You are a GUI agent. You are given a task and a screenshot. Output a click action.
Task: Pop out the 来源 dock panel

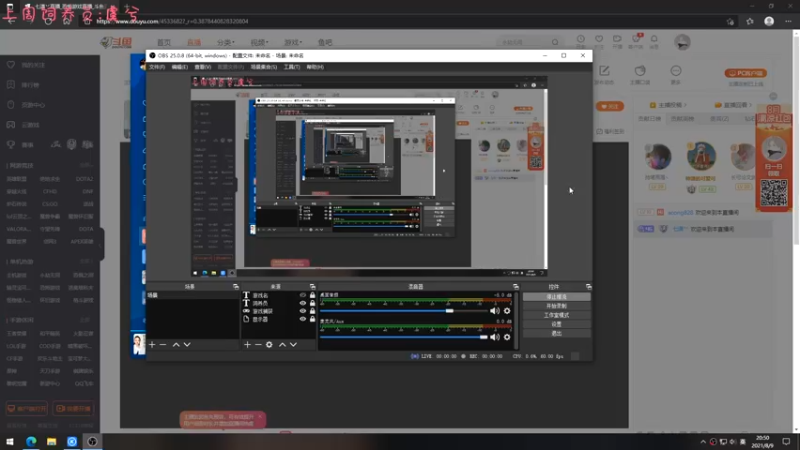[x=312, y=287]
